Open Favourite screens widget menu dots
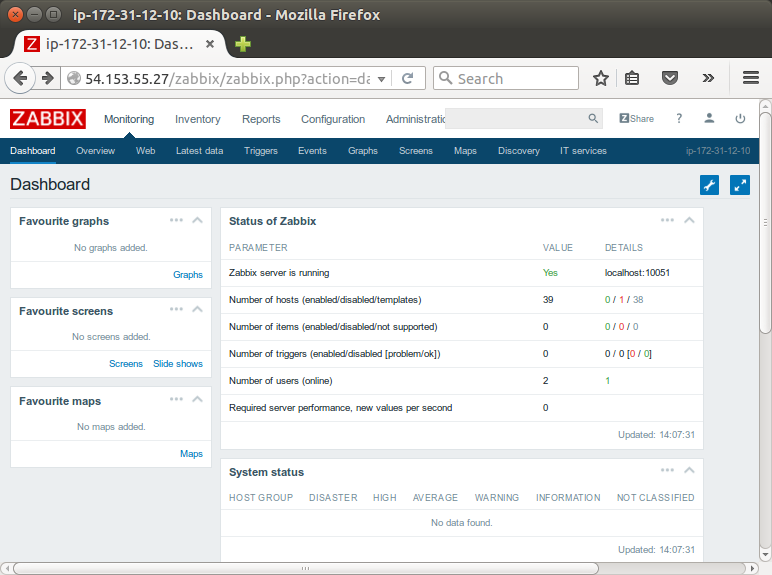 click(176, 309)
